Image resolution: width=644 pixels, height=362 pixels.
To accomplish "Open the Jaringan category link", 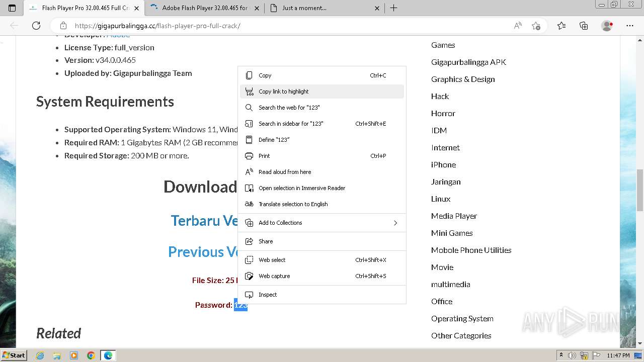I will coord(446,182).
